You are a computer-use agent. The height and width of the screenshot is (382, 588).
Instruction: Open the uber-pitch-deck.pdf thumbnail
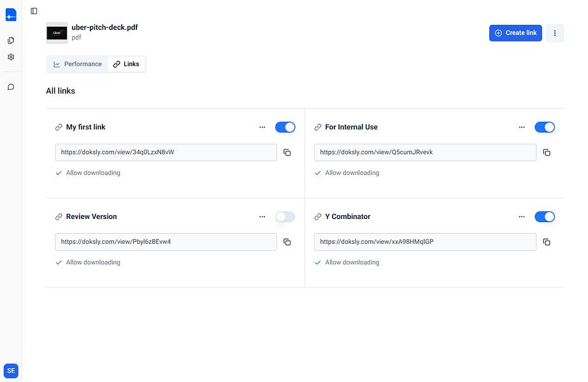tap(57, 33)
